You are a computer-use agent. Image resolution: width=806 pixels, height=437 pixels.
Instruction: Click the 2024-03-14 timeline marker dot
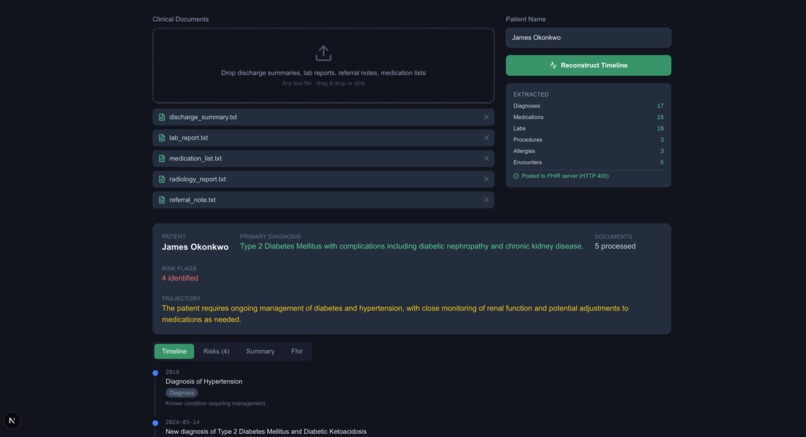point(155,423)
